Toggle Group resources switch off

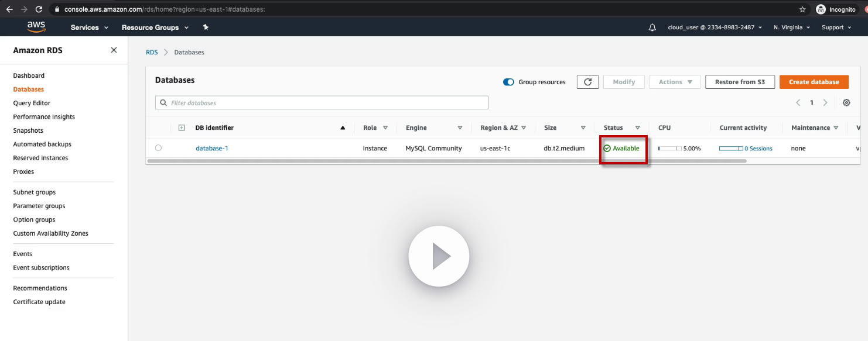coord(508,82)
